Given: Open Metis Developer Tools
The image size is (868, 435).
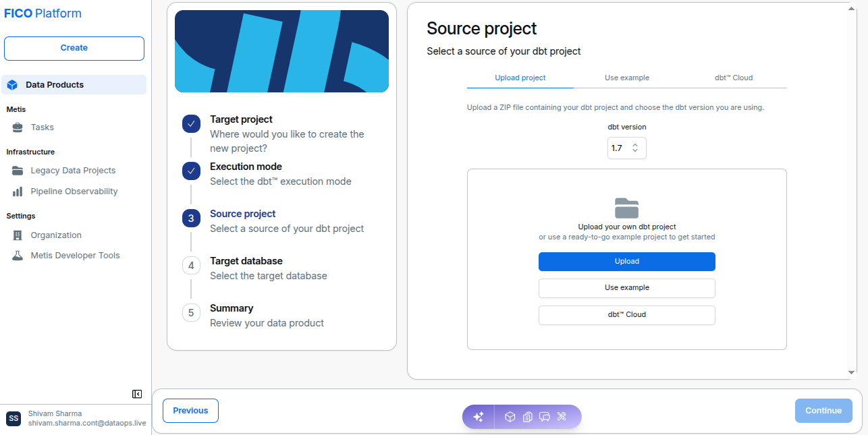Looking at the screenshot, I should click(74, 256).
